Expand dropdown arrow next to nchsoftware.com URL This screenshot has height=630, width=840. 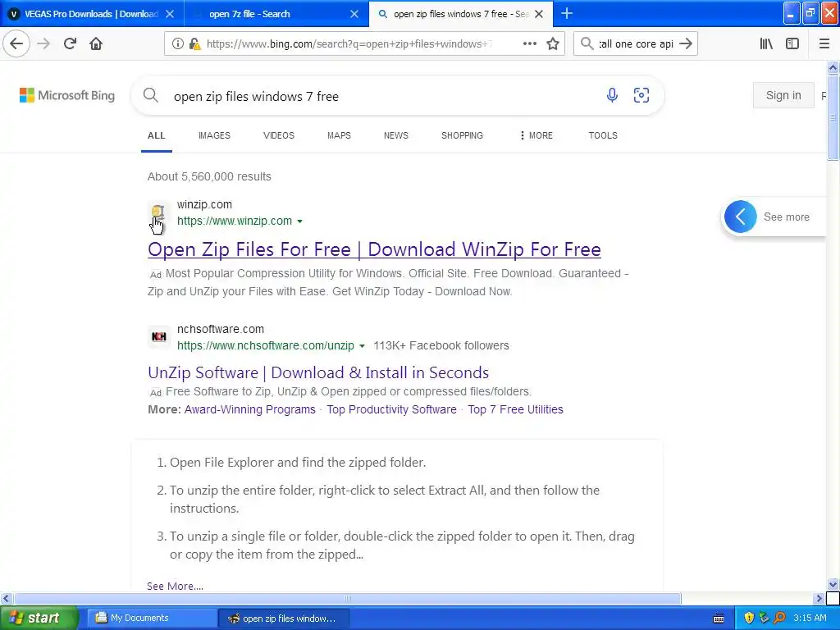point(362,346)
